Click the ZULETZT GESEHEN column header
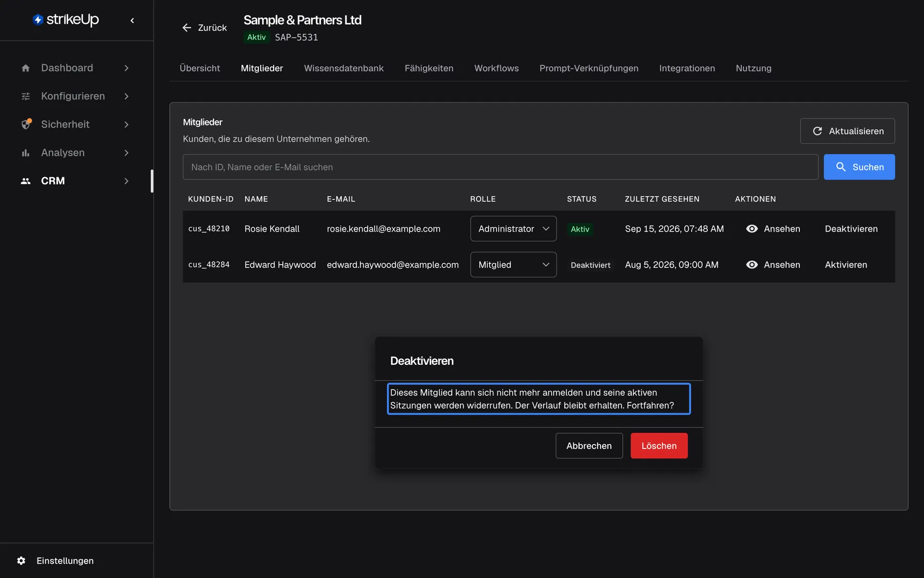Viewport: 924px width, 578px height. coord(662,199)
